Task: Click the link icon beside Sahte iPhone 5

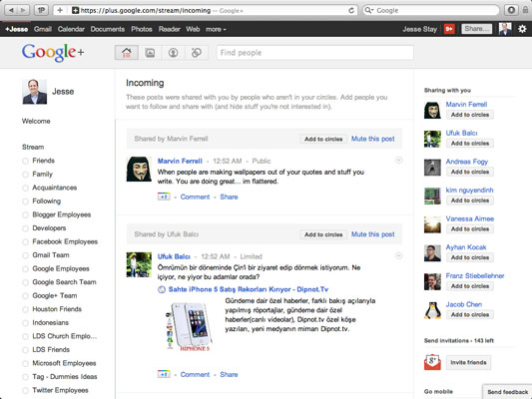Action: [x=162, y=289]
